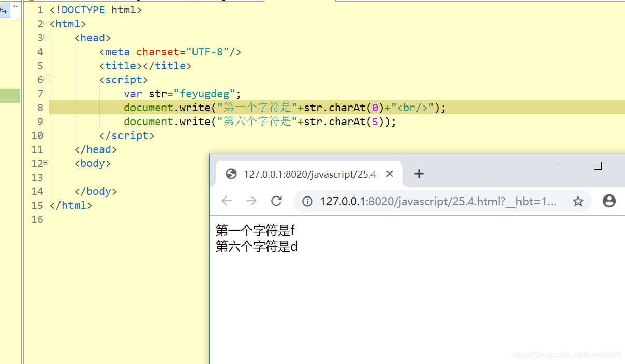Select the 127.0.0.1:8020/javascript/25.4 tab
This screenshot has width=625, height=364.
[308, 174]
